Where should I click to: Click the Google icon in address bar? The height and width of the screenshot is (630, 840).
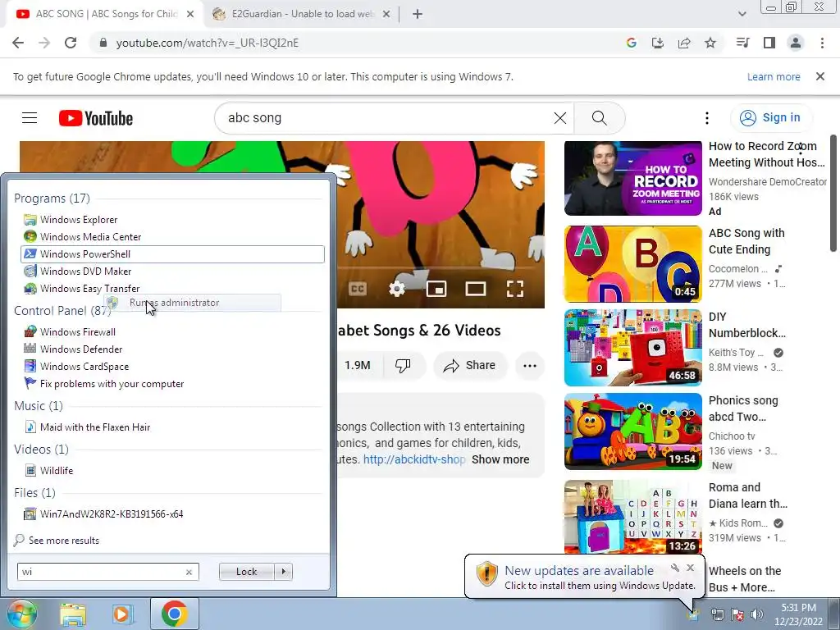(x=632, y=43)
